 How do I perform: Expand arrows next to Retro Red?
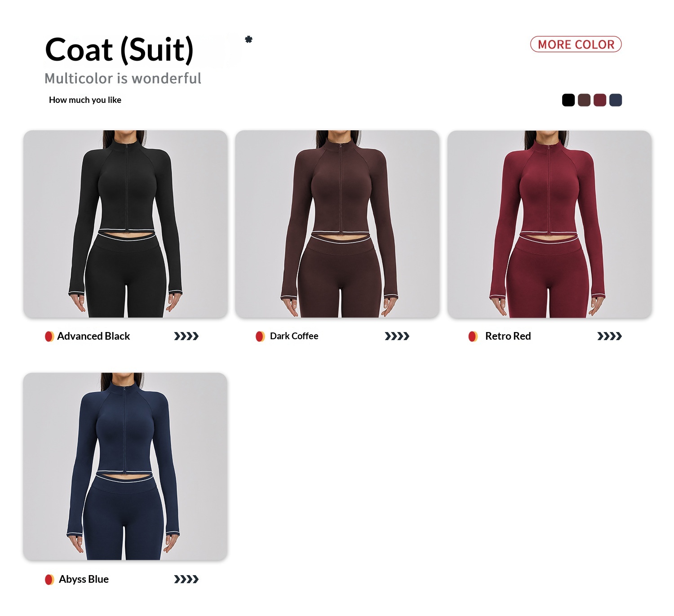coord(610,336)
